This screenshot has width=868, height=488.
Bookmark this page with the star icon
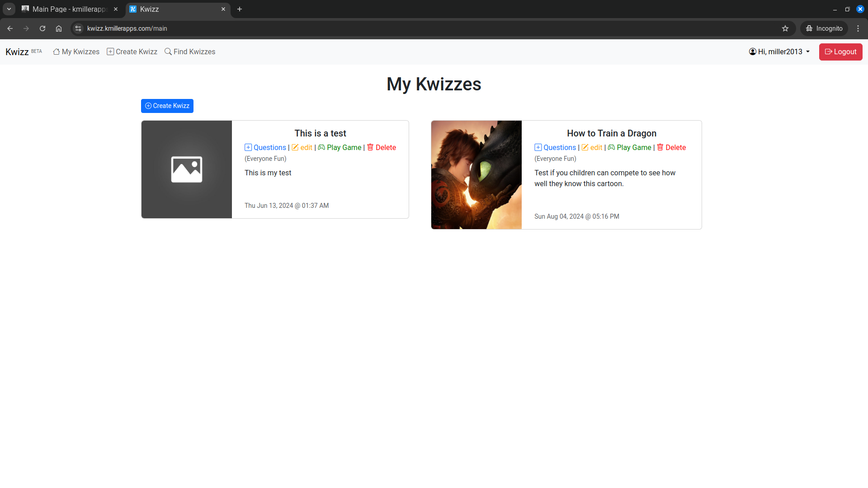785,28
